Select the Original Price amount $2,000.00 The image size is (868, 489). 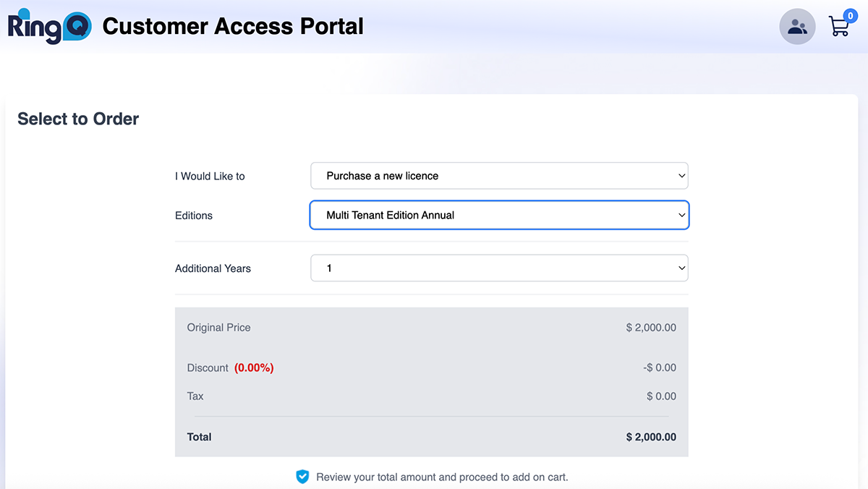[651, 328]
